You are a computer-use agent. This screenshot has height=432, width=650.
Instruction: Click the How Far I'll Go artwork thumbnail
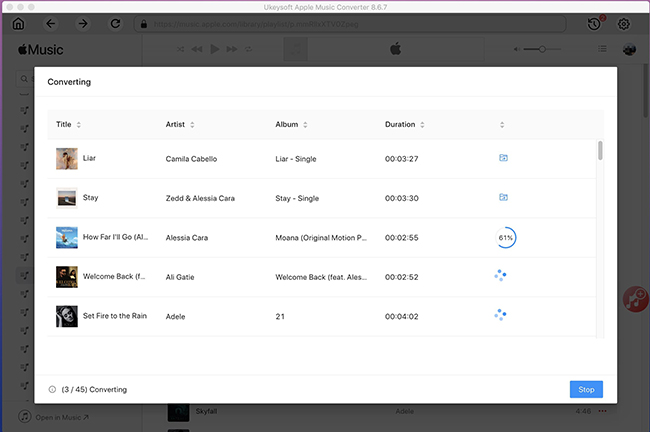click(x=67, y=238)
